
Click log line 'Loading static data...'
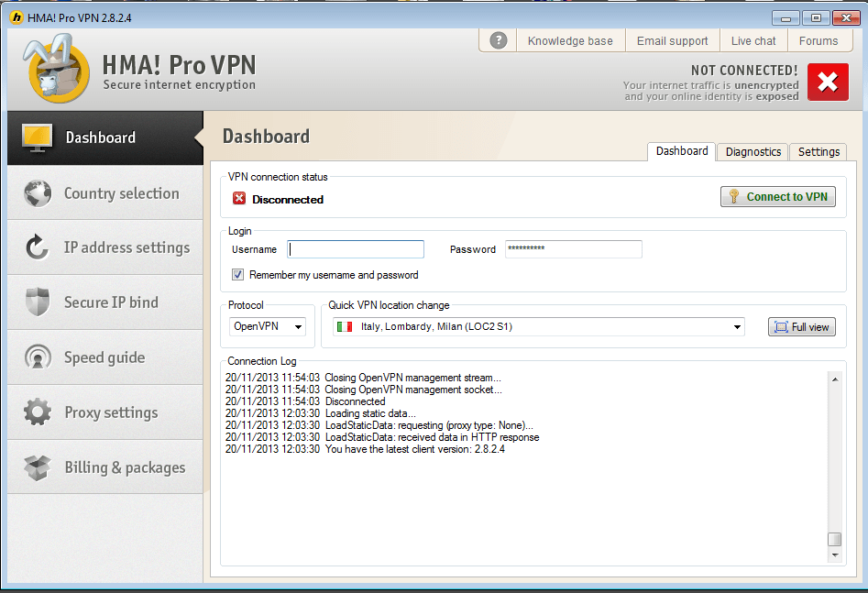(x=321, y=413)
